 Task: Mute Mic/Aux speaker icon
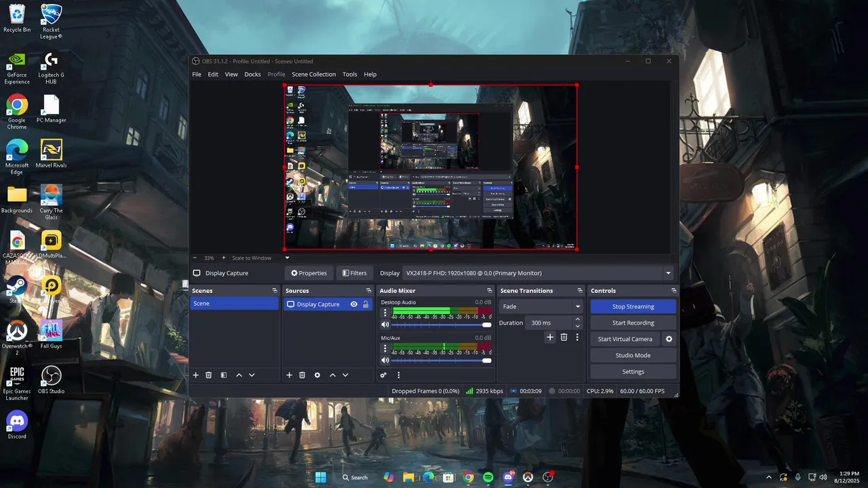pos(385,361)
